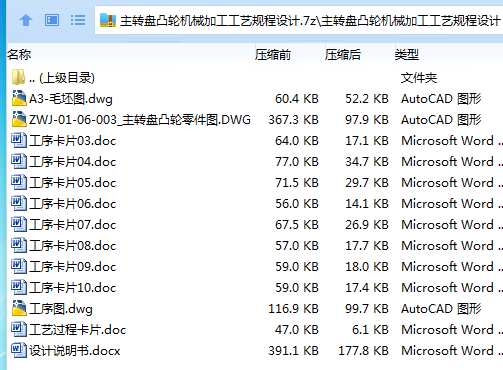Click Word icon of 工序卡片05.doc

(x=19, y=182)
